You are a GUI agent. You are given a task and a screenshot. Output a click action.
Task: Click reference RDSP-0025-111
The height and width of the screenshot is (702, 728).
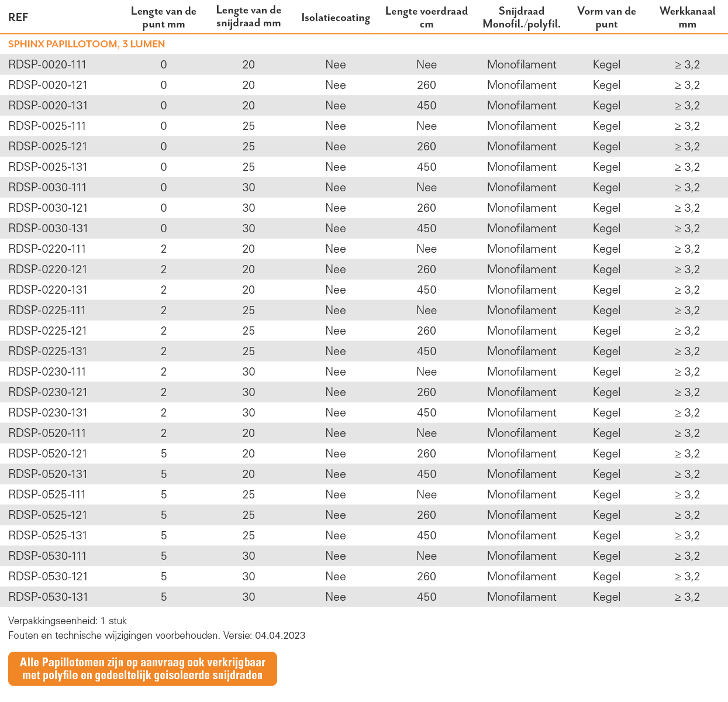click(x=47, y=126)
